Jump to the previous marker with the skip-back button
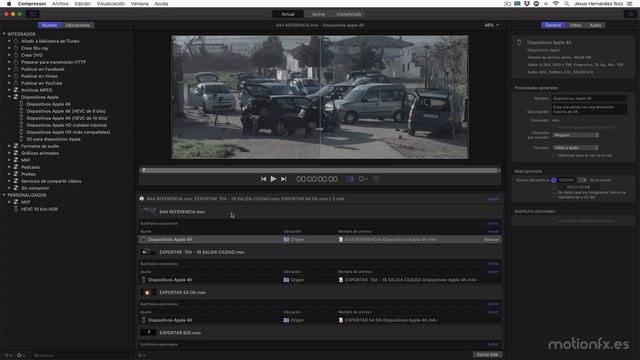This screenshot has height=360, width=640. pyautogui.click(x=263, y=179)
